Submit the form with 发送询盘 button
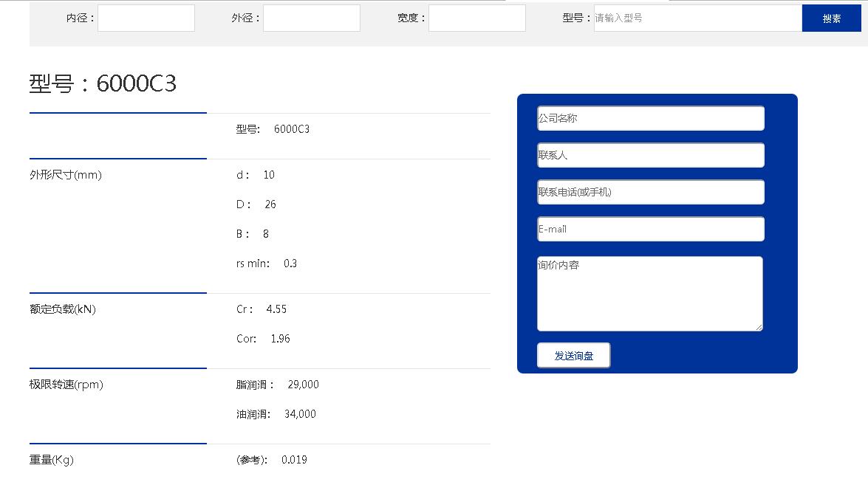The image size is (868, 482). tap(574, 355)
